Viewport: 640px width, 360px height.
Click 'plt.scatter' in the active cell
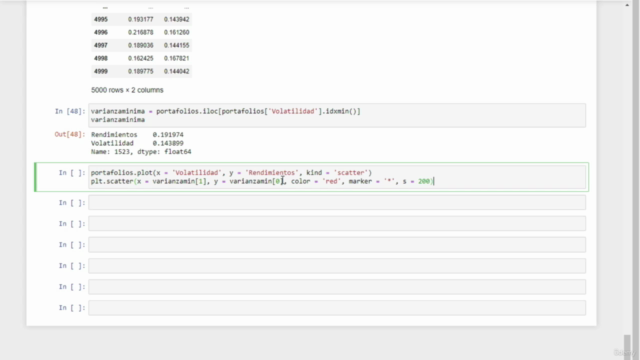click(112, 181)
